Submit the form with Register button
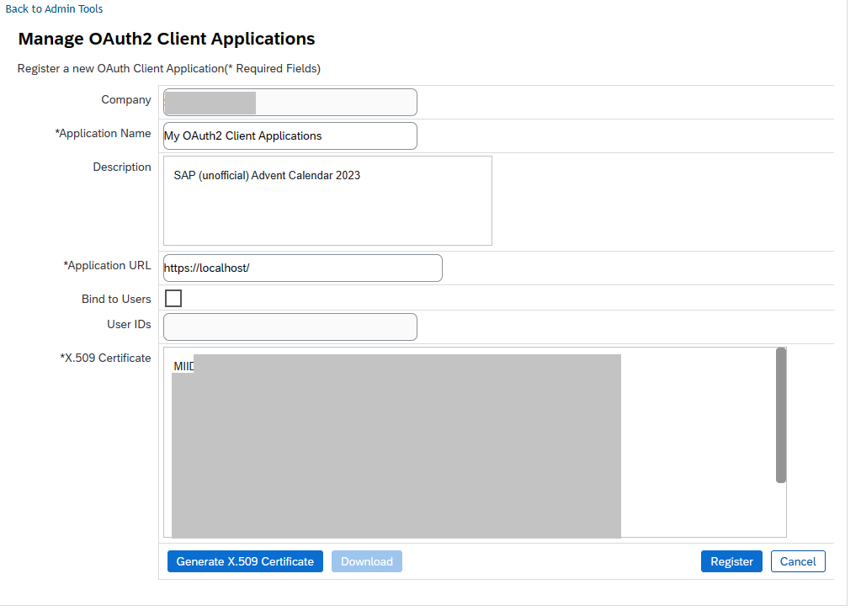 point(731,562)
